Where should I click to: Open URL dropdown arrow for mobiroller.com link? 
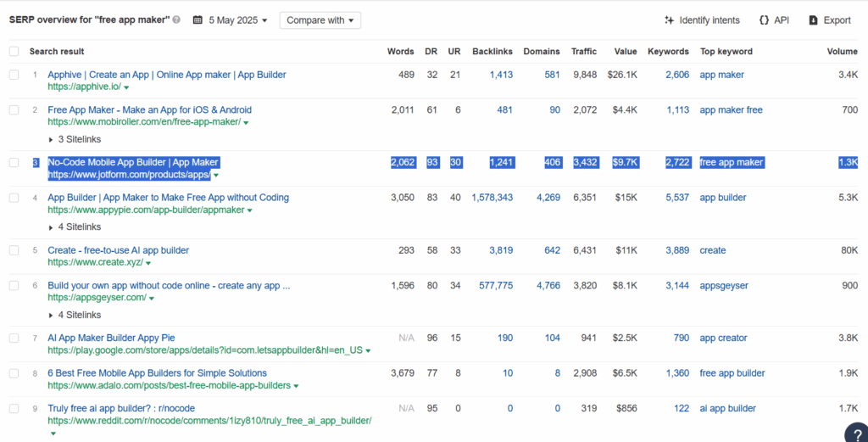tap(246, 122)
